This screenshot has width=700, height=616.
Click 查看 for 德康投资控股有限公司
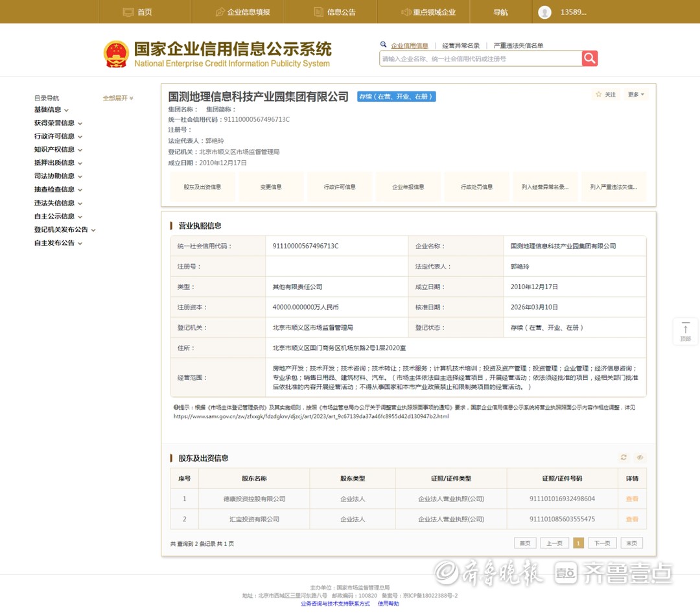click(632, 499)
